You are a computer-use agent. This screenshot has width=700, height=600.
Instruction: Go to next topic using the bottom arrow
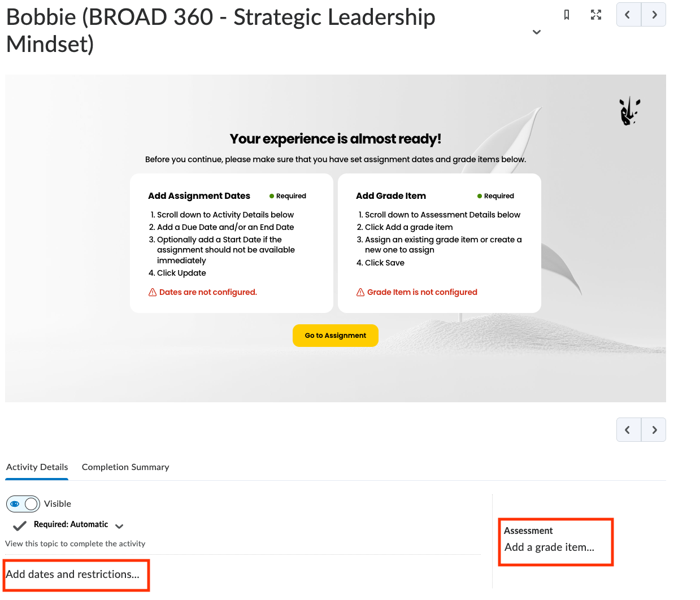coord(654,430)
